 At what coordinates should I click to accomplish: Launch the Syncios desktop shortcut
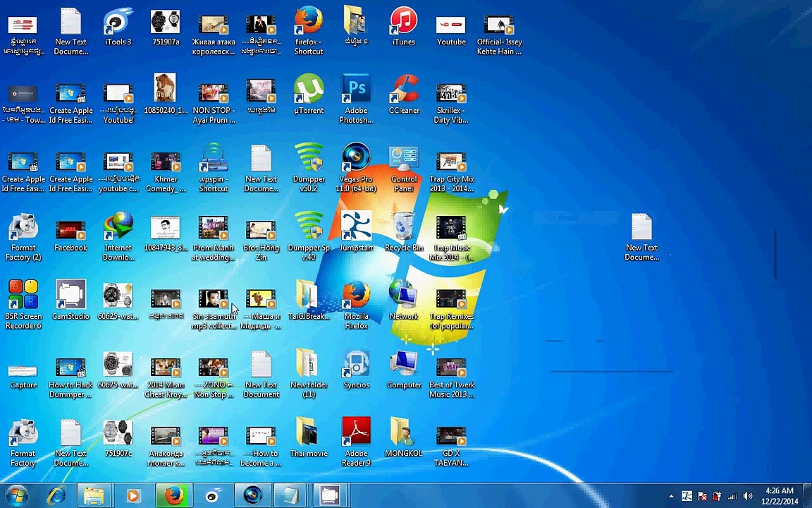[356, 369]
